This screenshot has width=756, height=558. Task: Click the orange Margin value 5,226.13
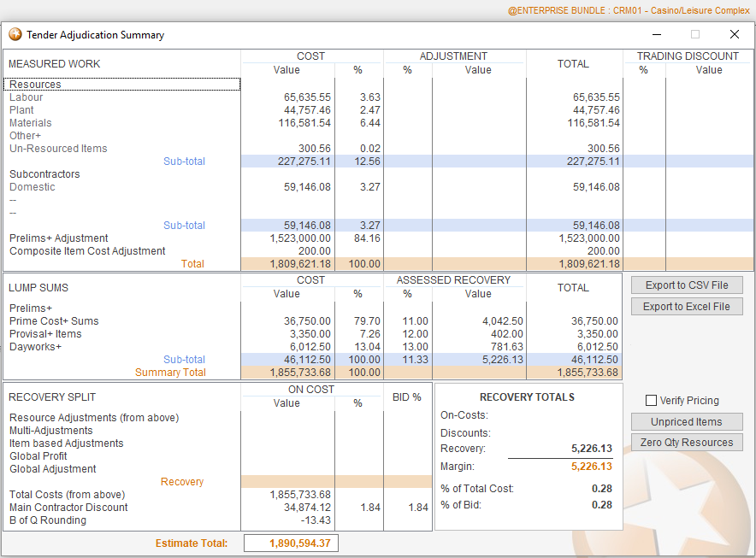click(x=592, y=467)
